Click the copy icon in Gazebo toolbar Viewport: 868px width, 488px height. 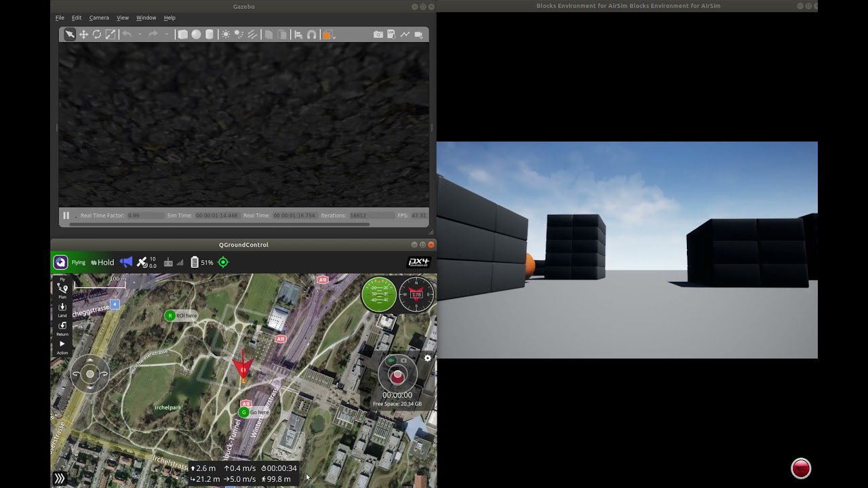(269, 35)
